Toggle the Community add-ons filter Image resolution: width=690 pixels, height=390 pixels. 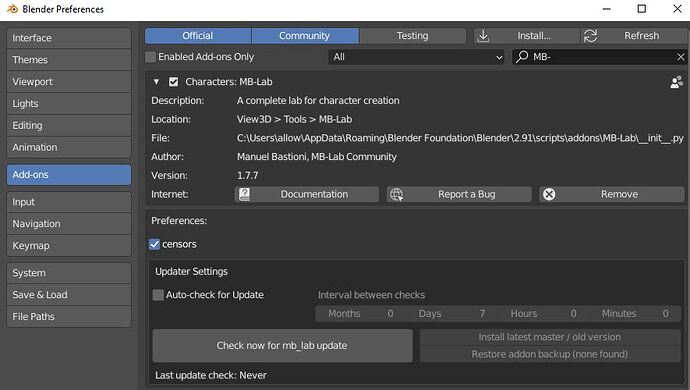[x=305, y=36]
